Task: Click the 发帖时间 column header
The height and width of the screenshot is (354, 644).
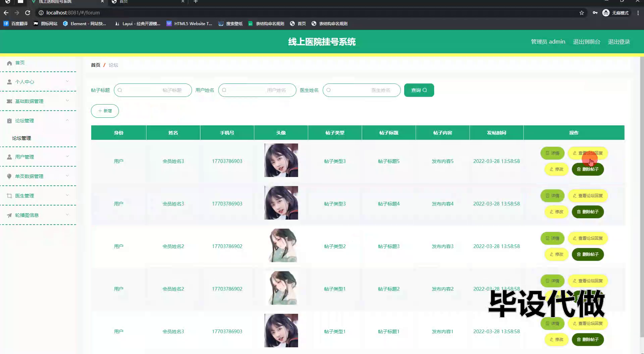Action: click(496, 133)
